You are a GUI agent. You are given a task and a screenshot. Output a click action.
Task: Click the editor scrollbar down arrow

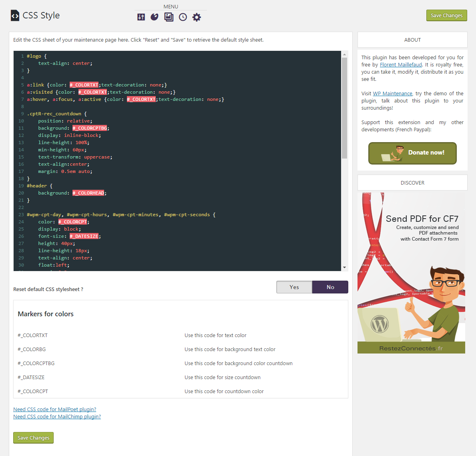click(x=344, y=267)
